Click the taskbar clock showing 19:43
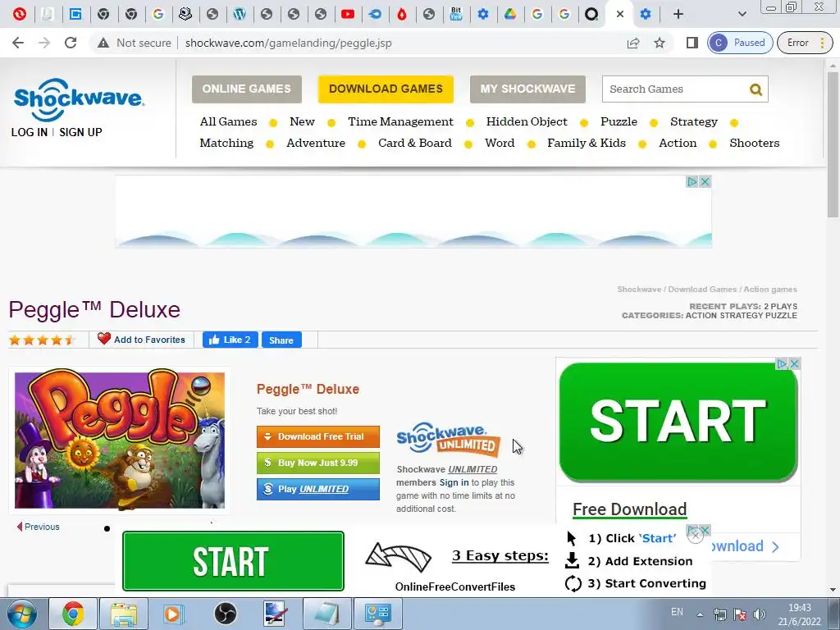Viewport: 840px width, 630px height. pos(799,608)
